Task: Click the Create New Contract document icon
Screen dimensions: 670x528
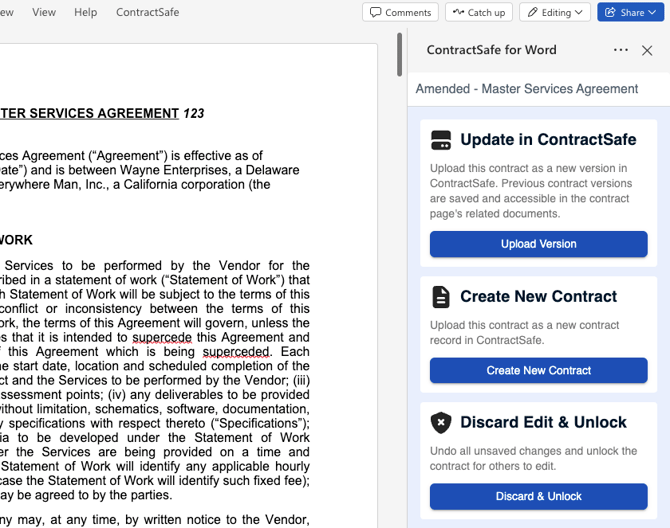Action: coord(441,297)
